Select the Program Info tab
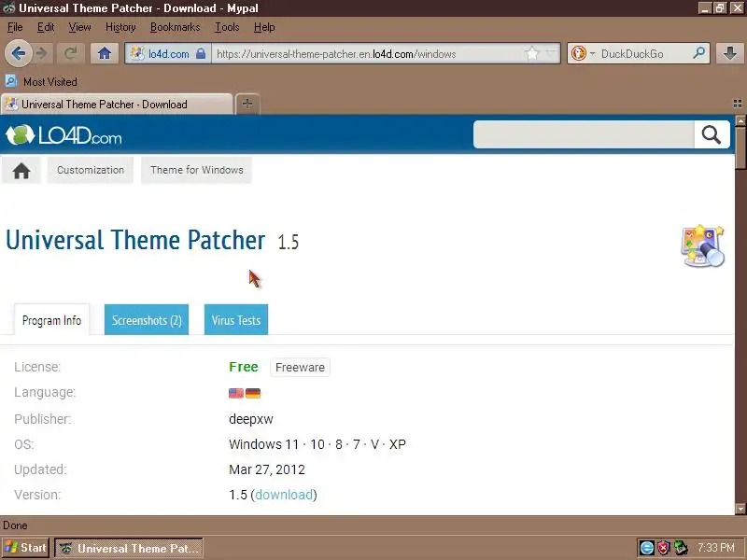This screenshot has height=560, width=747. [51, 320]
